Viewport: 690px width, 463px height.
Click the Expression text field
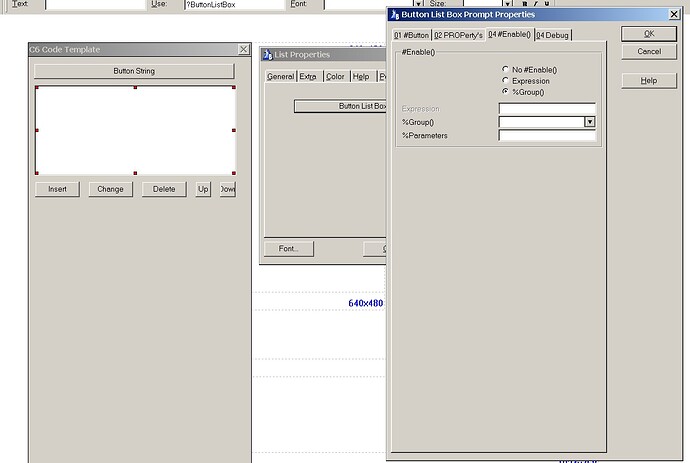(x=547, y=108)
